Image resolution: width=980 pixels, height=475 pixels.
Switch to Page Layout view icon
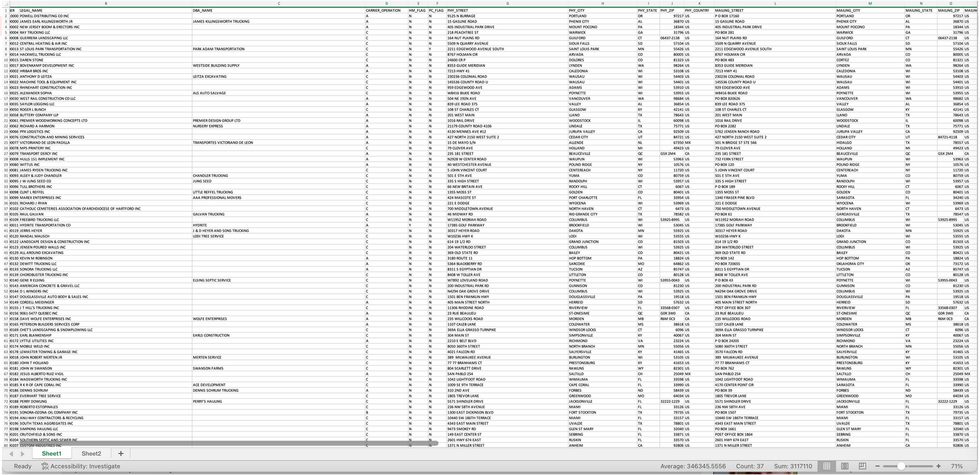pos(845,466)
